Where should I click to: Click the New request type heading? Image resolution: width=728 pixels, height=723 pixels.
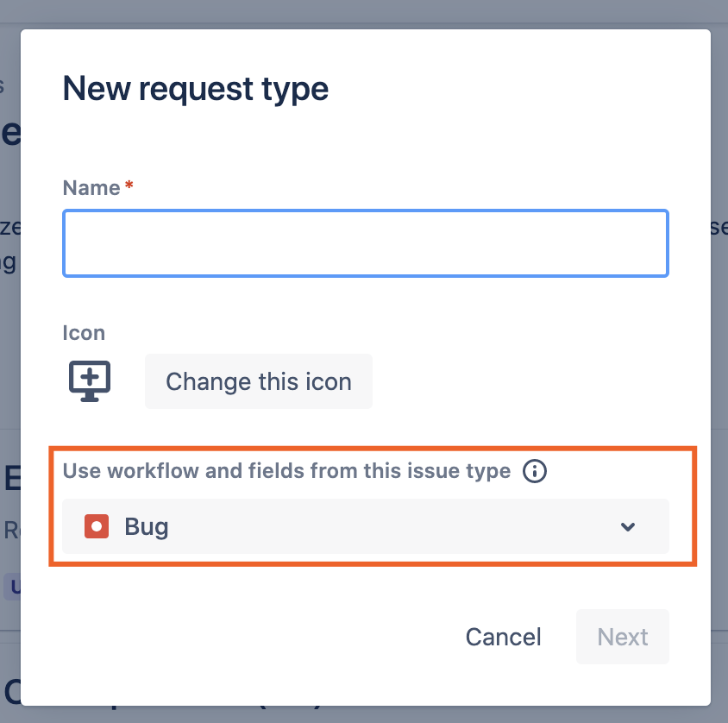(196, 89)
